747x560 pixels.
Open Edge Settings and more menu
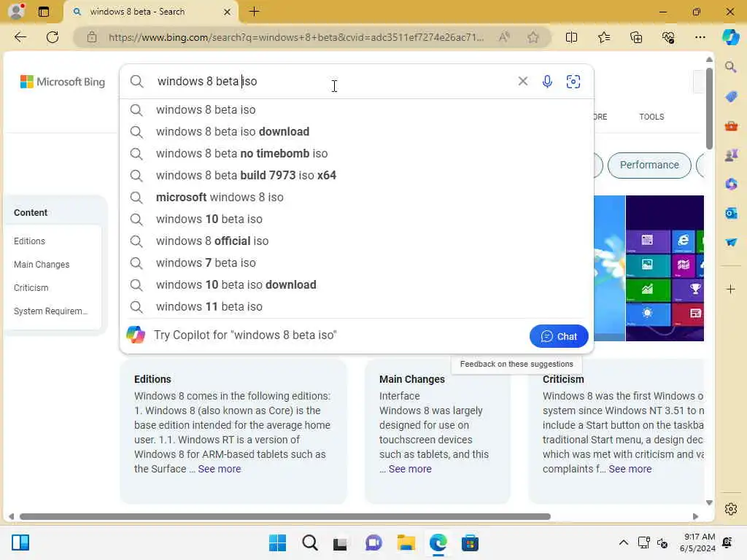pyautogui.click(x=700, y=37)
